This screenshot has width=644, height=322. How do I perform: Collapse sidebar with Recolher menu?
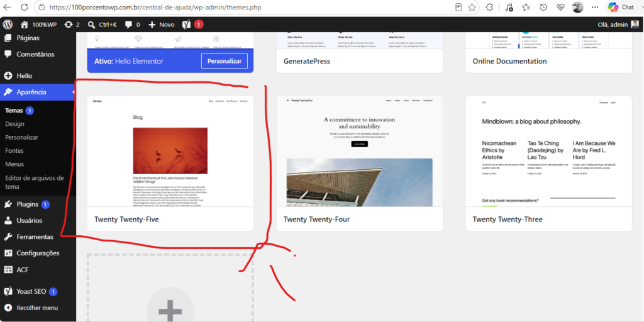38,308
